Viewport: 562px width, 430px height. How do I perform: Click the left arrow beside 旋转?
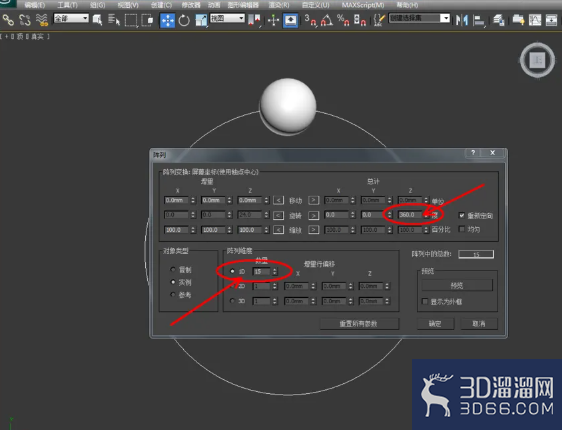[x=278, y=215]
